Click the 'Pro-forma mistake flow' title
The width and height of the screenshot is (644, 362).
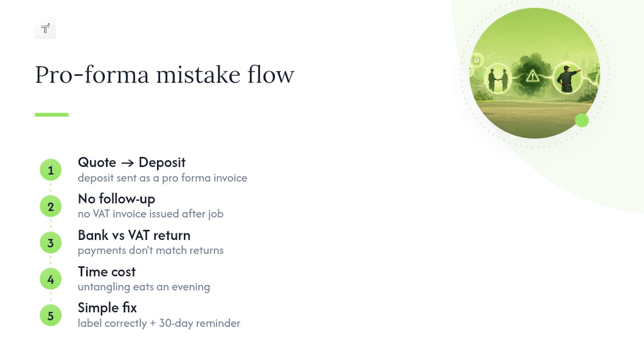(165, 75)
